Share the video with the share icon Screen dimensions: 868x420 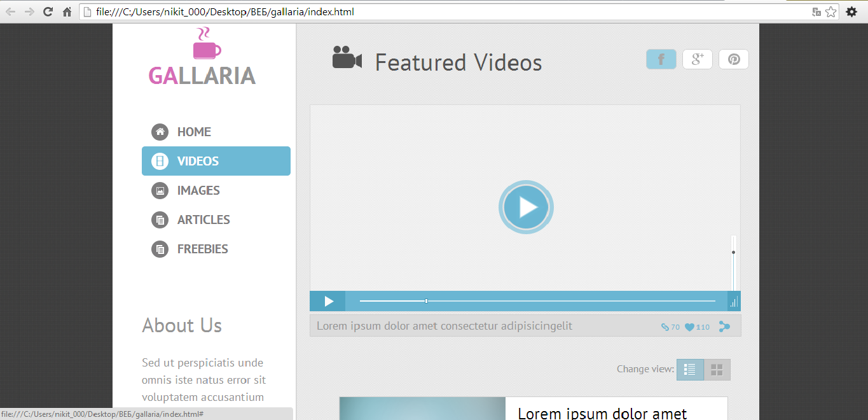pos(724,326)
